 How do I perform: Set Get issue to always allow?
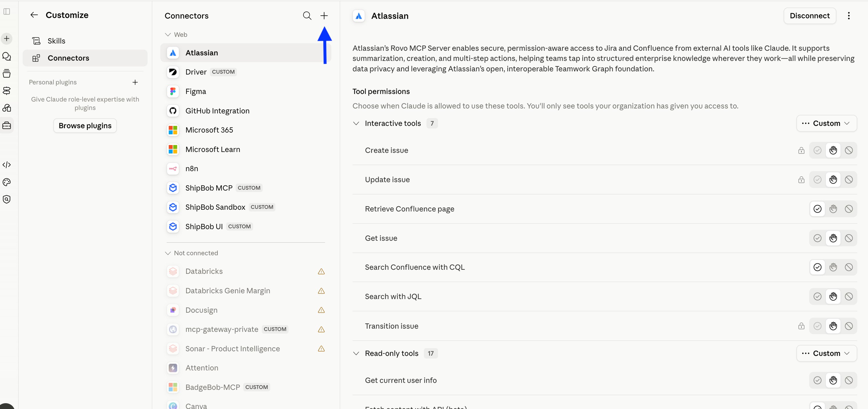[818, 238]
